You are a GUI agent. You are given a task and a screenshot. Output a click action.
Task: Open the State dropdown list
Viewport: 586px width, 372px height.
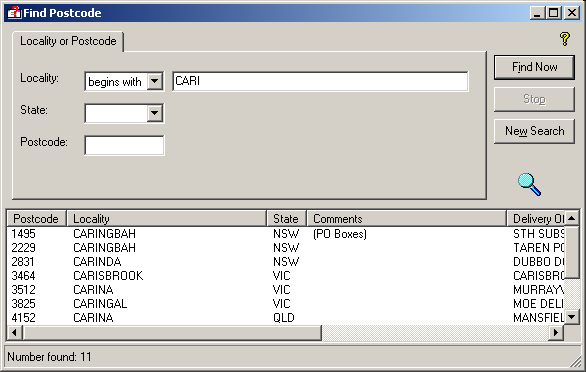[x=155, y=113]
